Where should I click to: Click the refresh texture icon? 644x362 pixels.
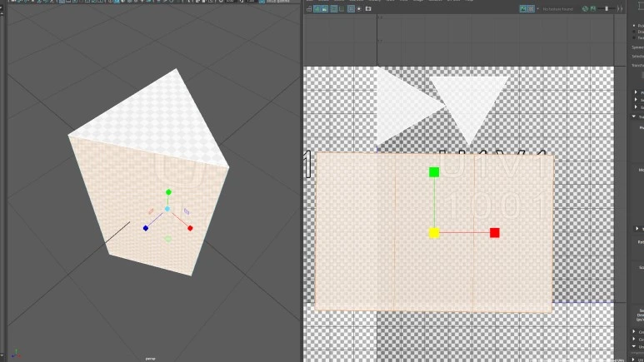point(586,9)
